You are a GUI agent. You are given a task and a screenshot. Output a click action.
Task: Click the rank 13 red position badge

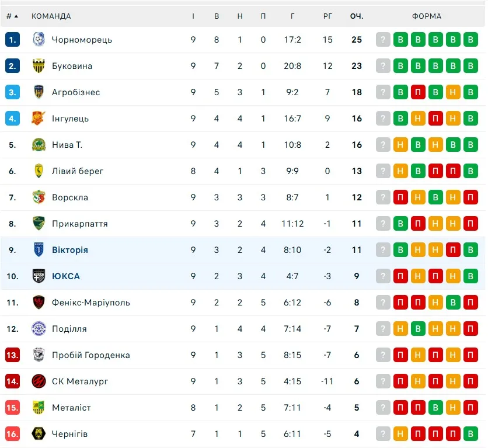pyautogui.click(x=12, y=355)
